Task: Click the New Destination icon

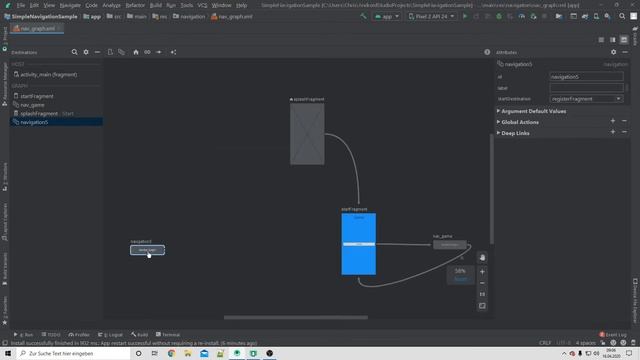Action: click(110, 52)
